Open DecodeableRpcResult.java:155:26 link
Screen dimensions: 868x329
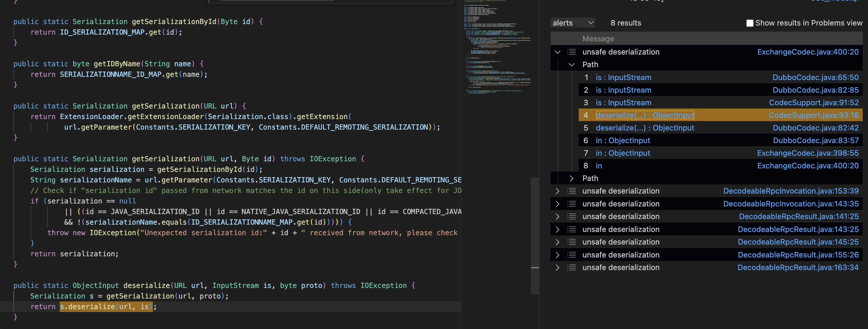point(798,255)
